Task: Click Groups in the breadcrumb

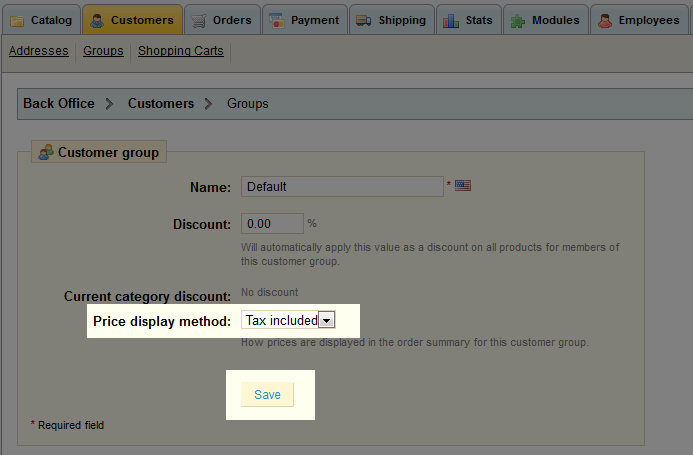Action: (247, 103)
